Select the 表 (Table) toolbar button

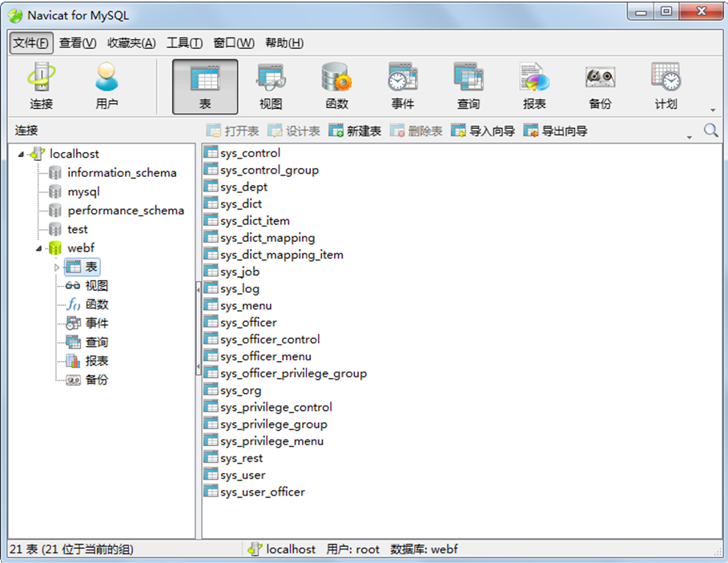pyautogui.click(x=205, y=86)
